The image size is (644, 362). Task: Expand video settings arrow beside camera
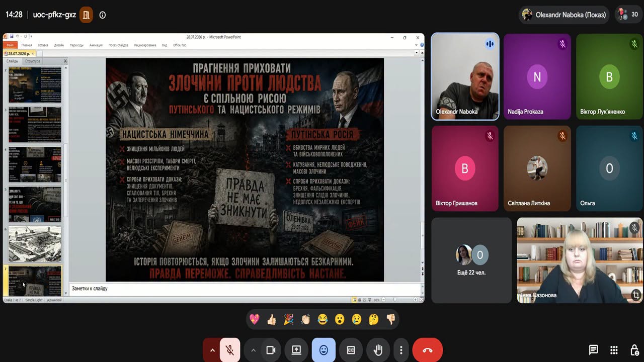tap(253, 350)
